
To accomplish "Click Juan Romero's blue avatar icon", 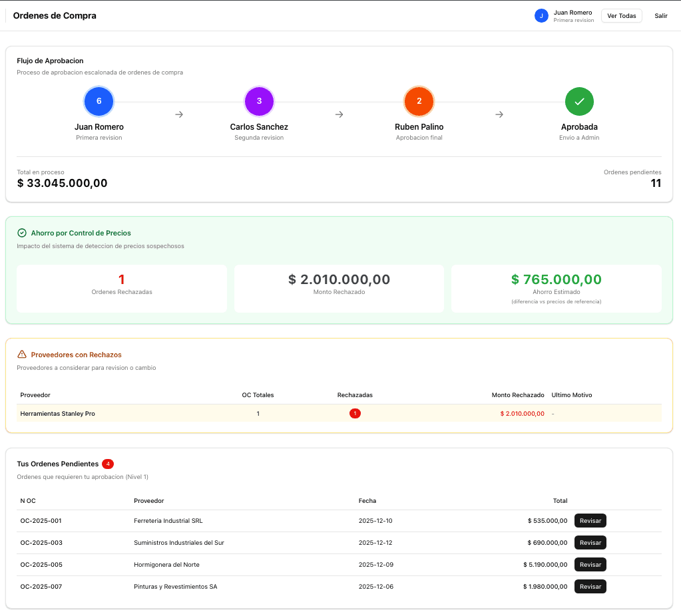I will (x=541, y=16).
